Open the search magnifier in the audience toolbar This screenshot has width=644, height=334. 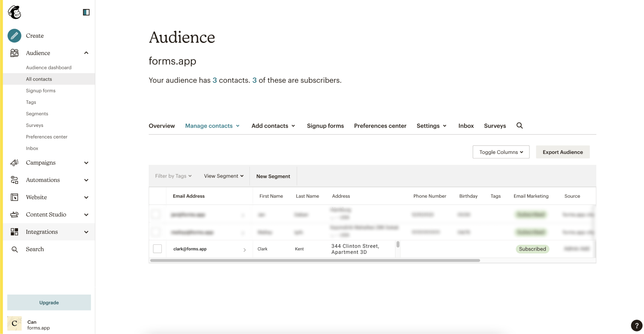pos(519,126)
